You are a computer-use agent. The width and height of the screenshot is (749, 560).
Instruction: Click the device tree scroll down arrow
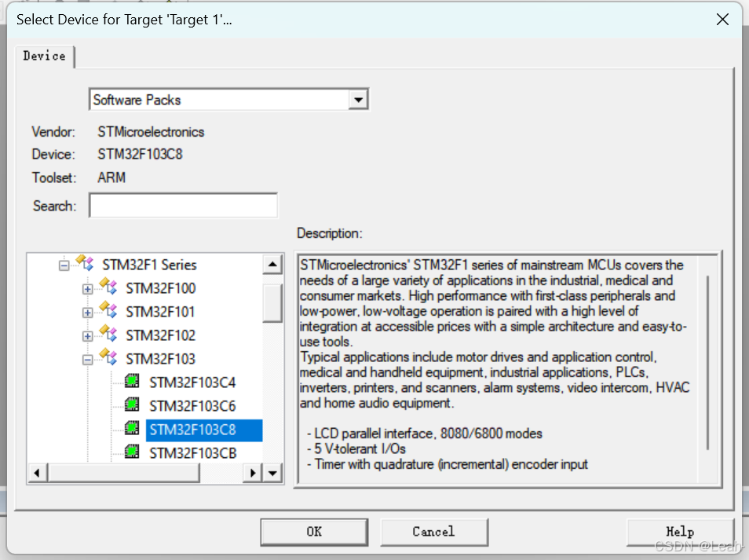point(272,473)
